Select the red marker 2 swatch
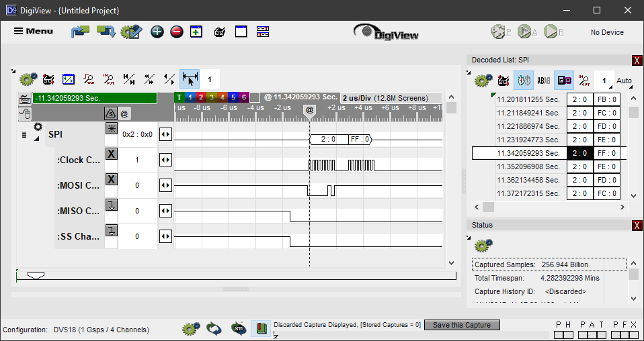Screen dimensions: 644x341 pos(200,97)
